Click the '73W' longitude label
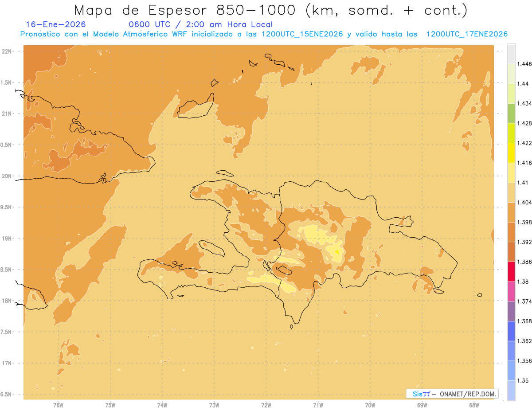532x411 pixels. click(214, 405)
